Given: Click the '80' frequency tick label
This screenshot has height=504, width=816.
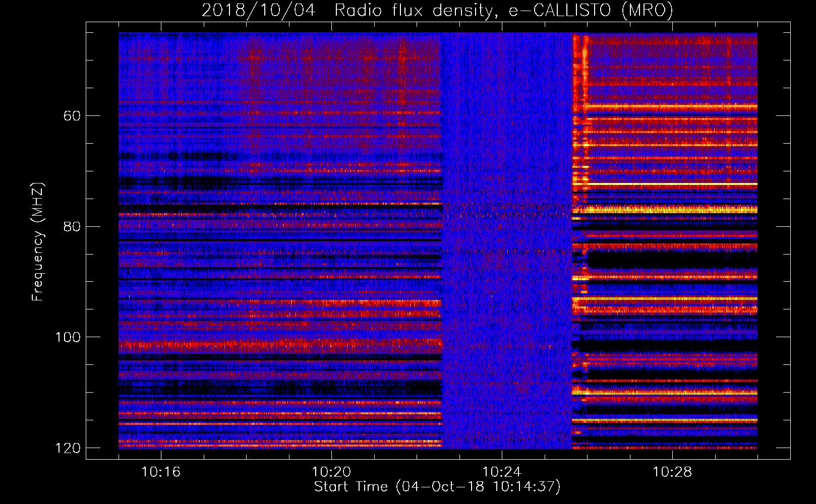Looking at the screenshot, I should (73, 226).
